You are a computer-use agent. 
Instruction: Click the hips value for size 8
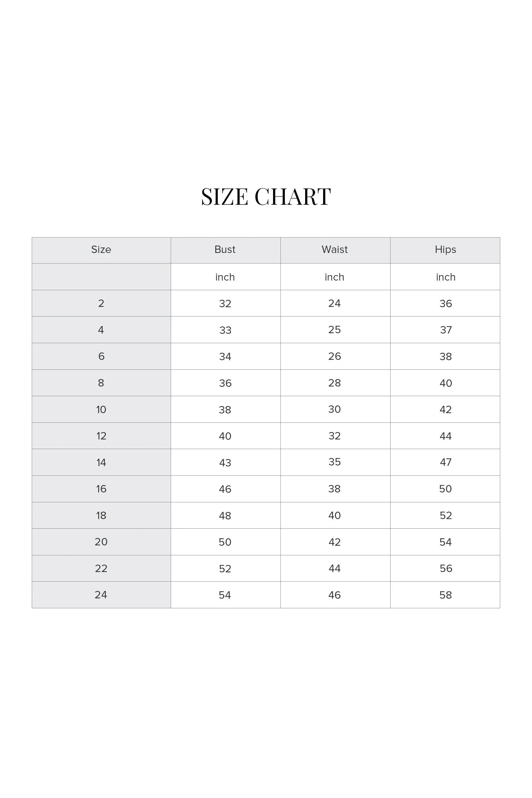pos(445,383)
